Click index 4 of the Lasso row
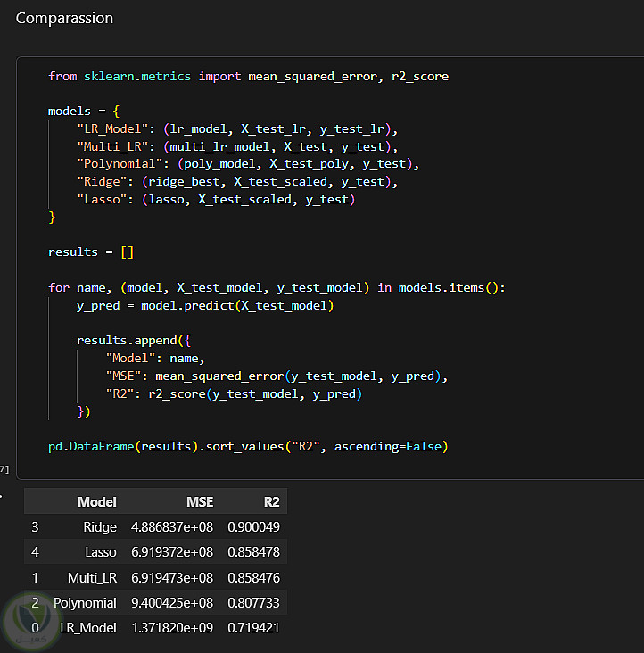This screenshot has height=653, width=644. (x=35, y=552)
